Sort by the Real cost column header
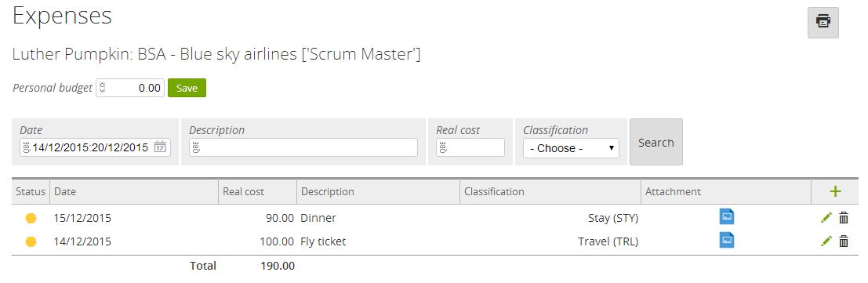 (244, 191)
